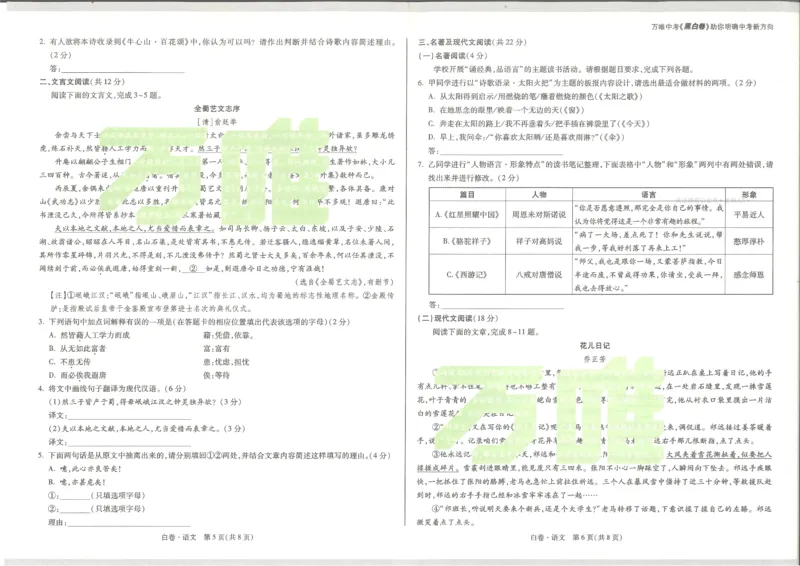The width and height of the screenshot is (800, 566).
Task: Click the heading "二、文言文阅读(共12分)"
Action: click(x=82, y=82)
